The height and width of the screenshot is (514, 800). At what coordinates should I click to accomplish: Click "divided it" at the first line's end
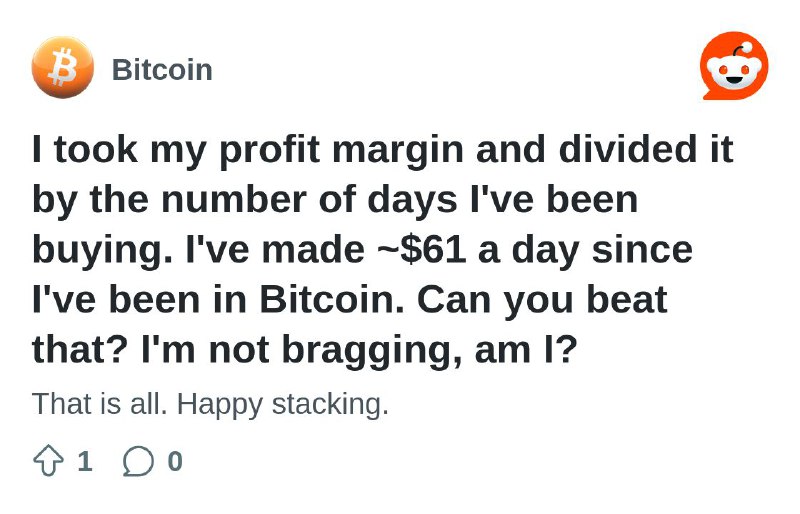pyautogui.click(x=646, y=149)
